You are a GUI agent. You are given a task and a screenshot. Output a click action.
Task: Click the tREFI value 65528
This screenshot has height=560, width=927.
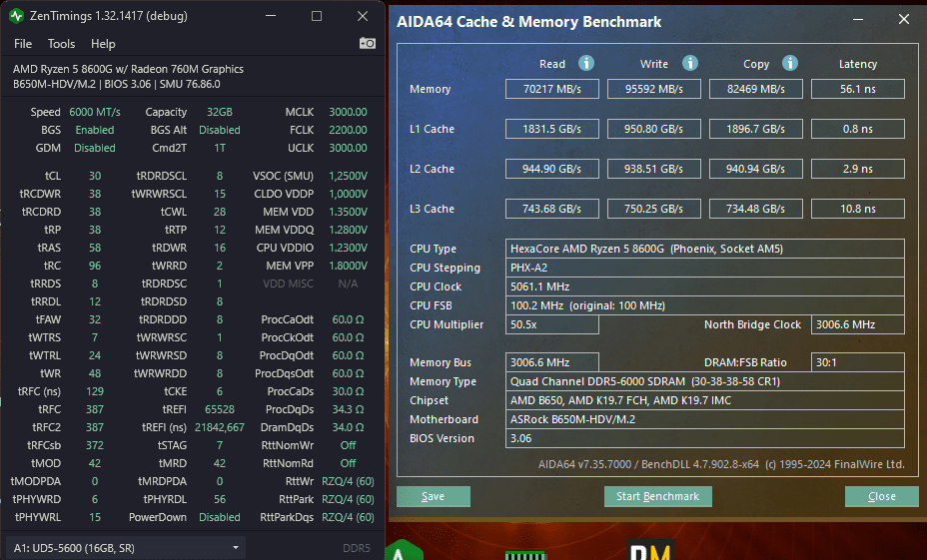pos(220,409)
